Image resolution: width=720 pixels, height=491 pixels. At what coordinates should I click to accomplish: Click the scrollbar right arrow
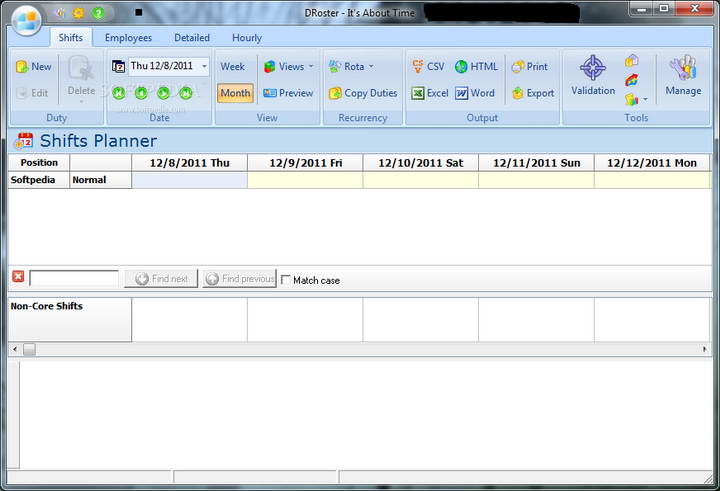[705, 349]
